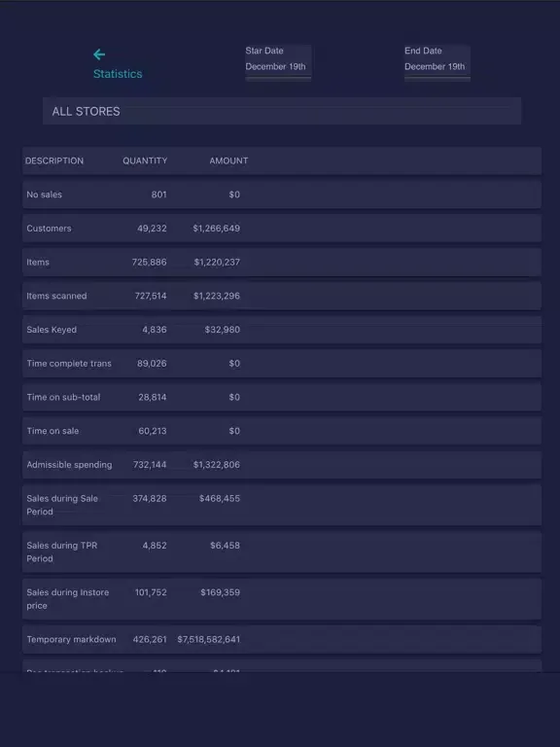Select the Customers row
The image size is (560, 747).
pyautogui.click(x=282, y=229)
